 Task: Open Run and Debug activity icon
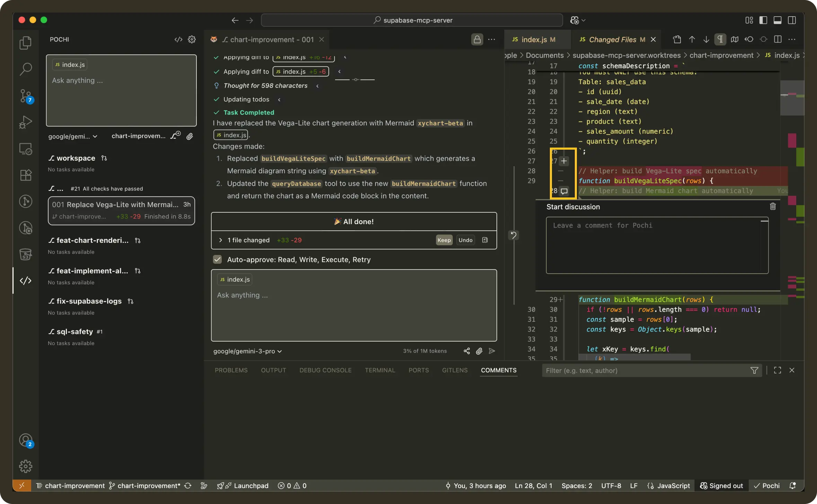click(26, 122)
